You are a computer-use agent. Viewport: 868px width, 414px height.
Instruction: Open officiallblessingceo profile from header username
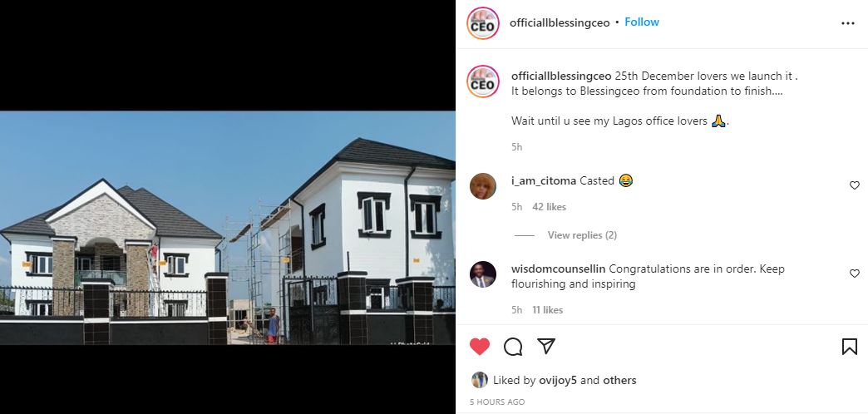pos(560,22)
